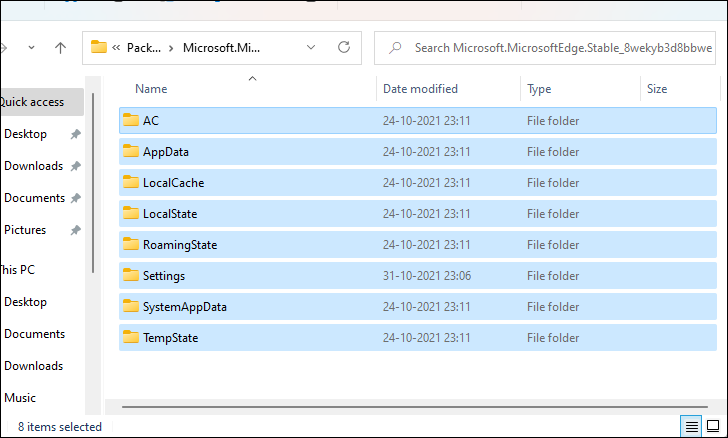Open pinned Pictures under Quick access

tap(25, 230)
